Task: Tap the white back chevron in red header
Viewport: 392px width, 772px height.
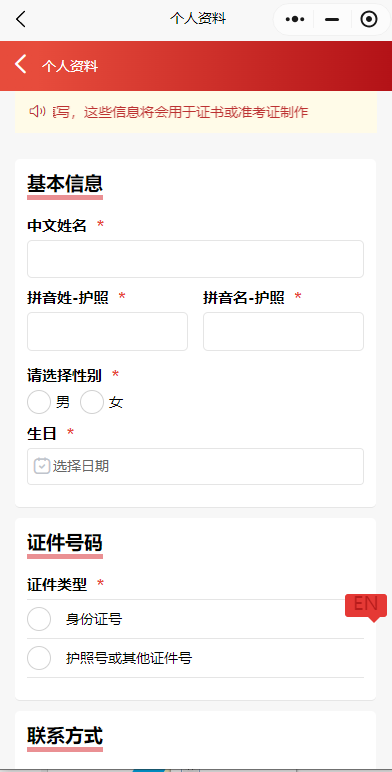Action: [21, 64]
